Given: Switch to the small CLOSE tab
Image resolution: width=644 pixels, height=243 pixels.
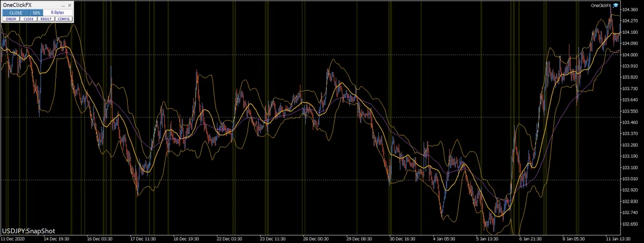Looking at the screenshot, I should (x=28, y=19).
